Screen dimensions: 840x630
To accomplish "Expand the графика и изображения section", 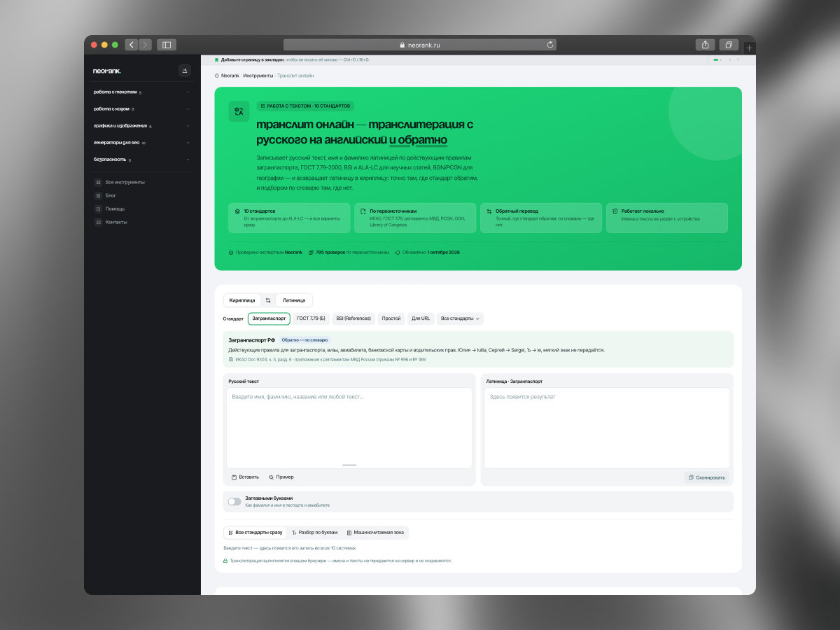I will 142,126.
